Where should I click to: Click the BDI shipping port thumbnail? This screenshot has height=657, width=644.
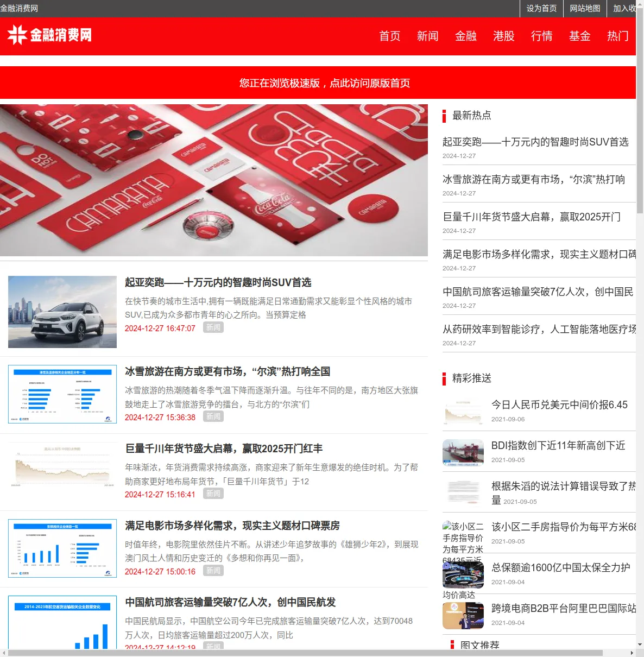click(463, 453)
